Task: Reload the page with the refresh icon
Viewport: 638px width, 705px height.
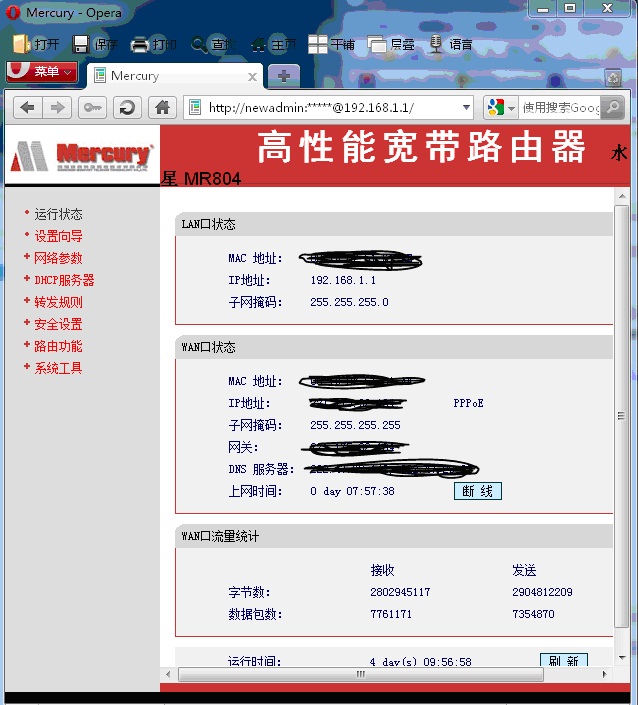Action: point(127,107)
